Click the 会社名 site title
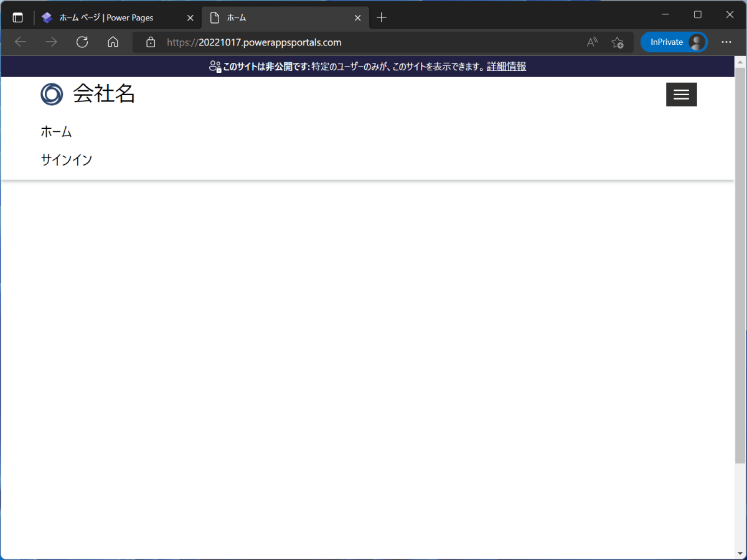This screenshot has height=560, width=747. pos(104,94)
